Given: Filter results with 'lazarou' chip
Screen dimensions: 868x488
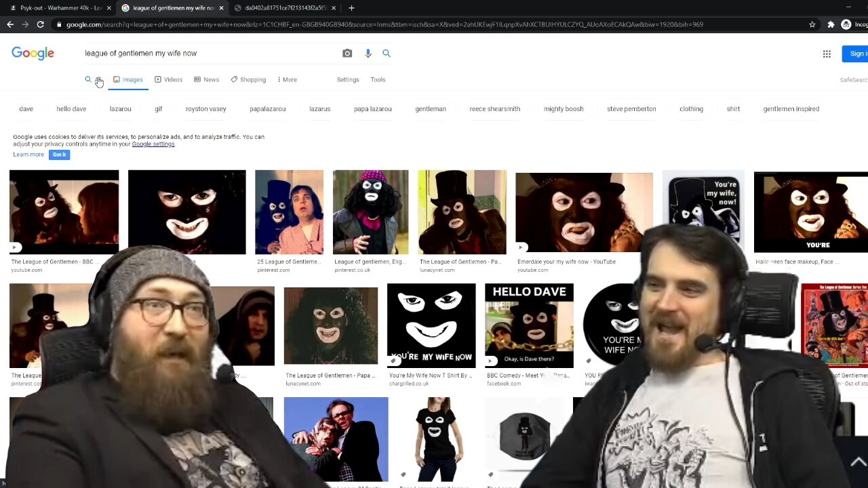Looking at the screenshot, I should (121, 109).
